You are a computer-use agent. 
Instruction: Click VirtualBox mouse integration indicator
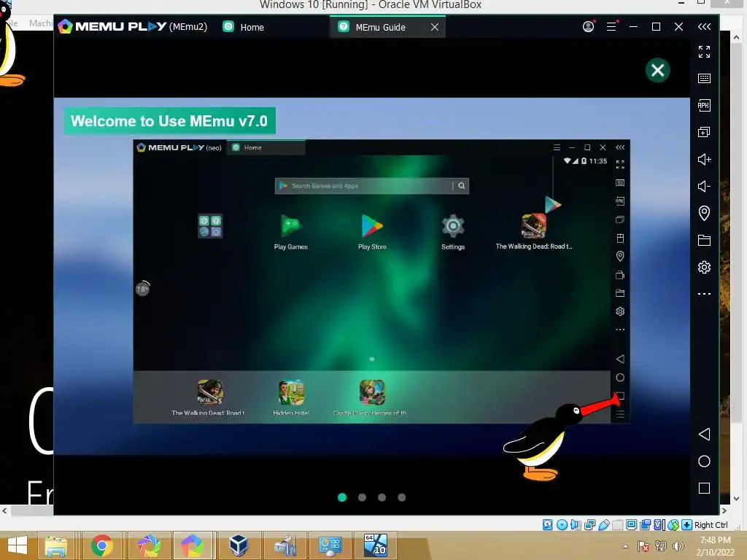pos(673,525)
